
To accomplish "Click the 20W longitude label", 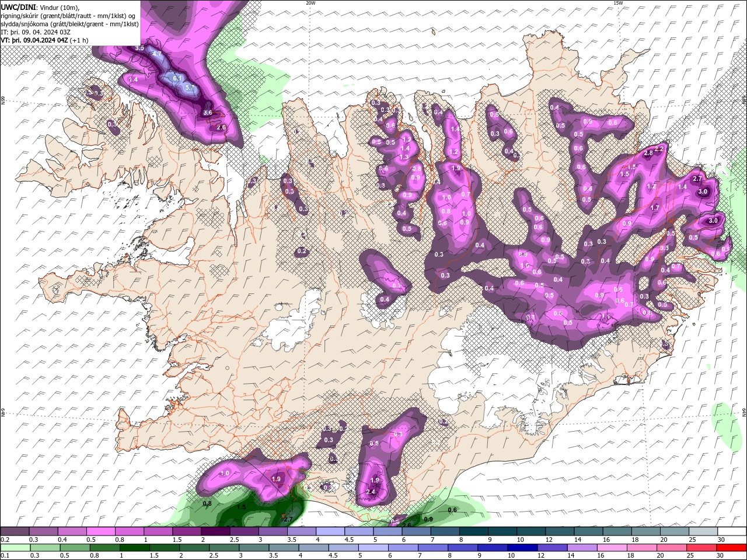I will click(x=310, y=3).
